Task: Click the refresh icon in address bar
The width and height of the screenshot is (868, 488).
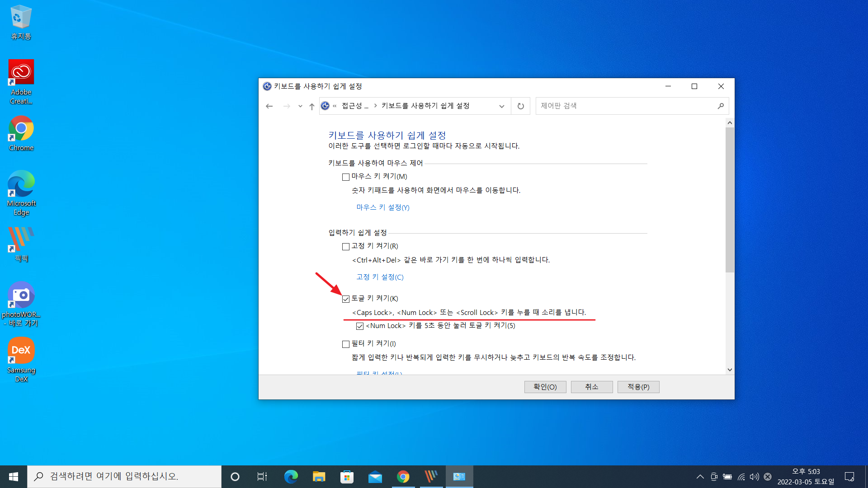Action: (x=520, y=106)
